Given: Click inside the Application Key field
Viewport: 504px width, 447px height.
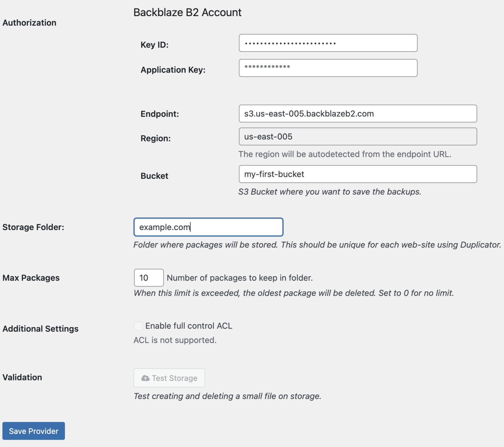Looking at the screenshot, I should coord(327,68).
